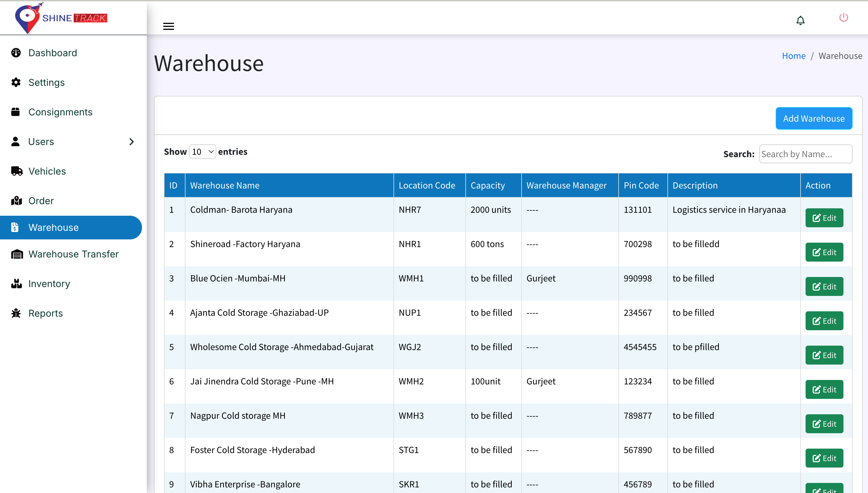
Task: Open Consignments page
Action: [60, 112]
